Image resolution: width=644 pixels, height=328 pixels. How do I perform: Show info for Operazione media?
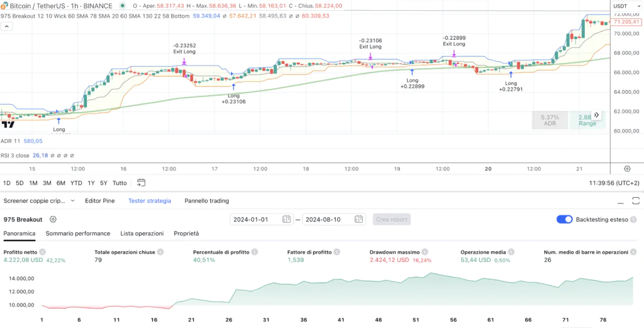pyautogui.click(x=511, y=252)
